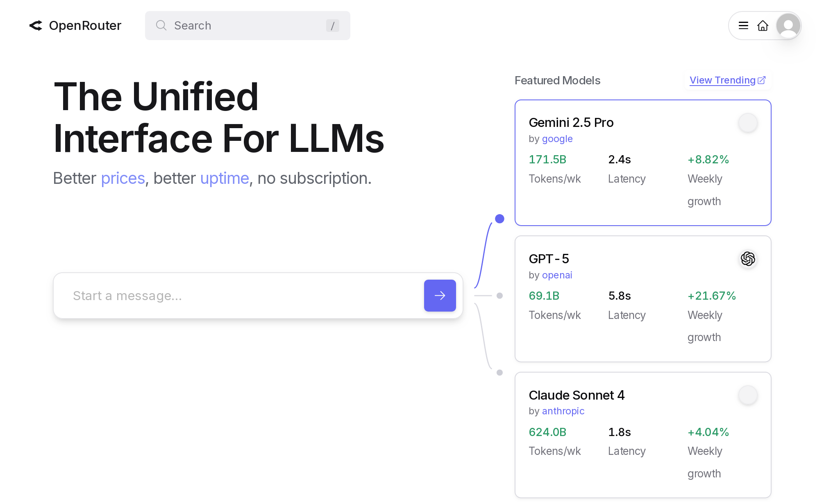This screenshot has width=824, height=504.
Task: Click the OpenRouter brand name
Action: [x=85, y=26]
